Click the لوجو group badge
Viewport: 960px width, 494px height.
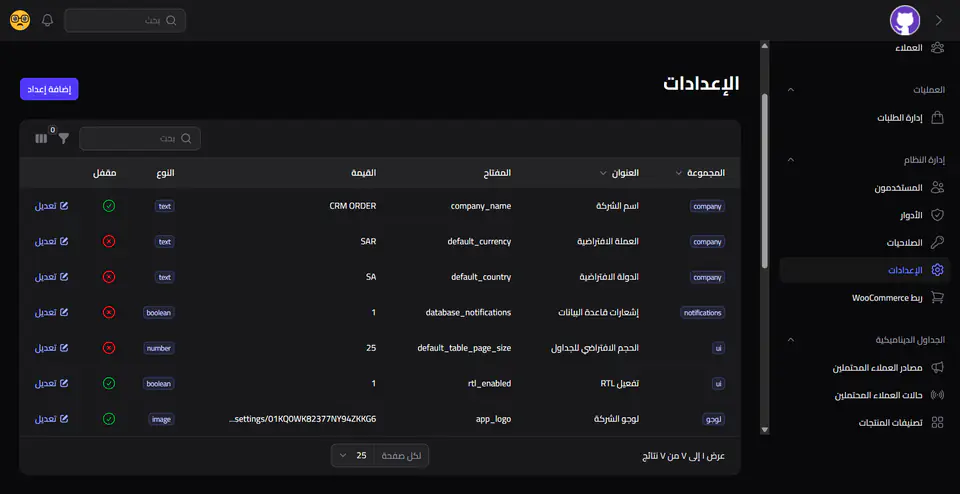[713, 419]
